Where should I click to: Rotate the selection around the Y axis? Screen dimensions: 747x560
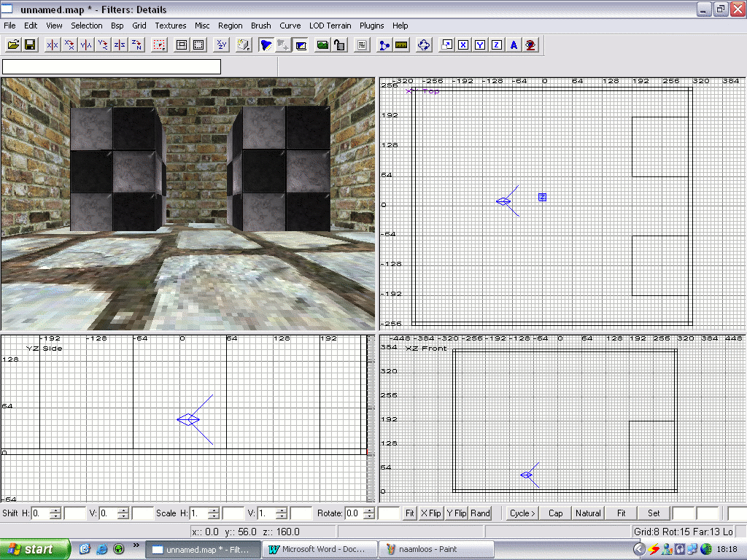(x=103, y=45)
